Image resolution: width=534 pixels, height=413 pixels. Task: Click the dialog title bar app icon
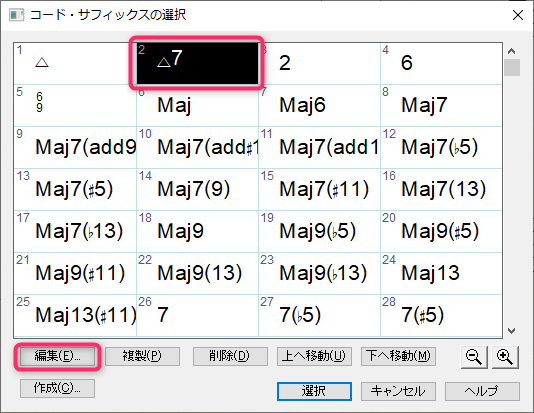(16, 15)
